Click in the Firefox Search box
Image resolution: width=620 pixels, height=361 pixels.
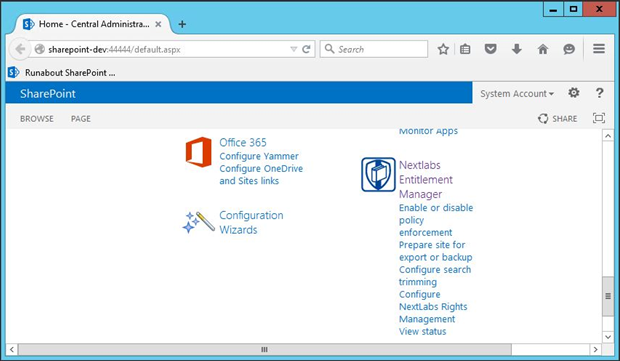(x=374, y=49)
